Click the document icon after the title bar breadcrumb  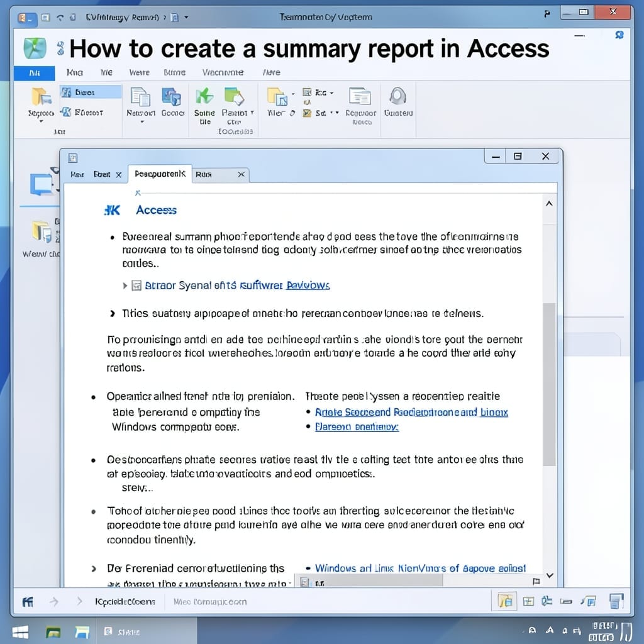coord(175,17)
